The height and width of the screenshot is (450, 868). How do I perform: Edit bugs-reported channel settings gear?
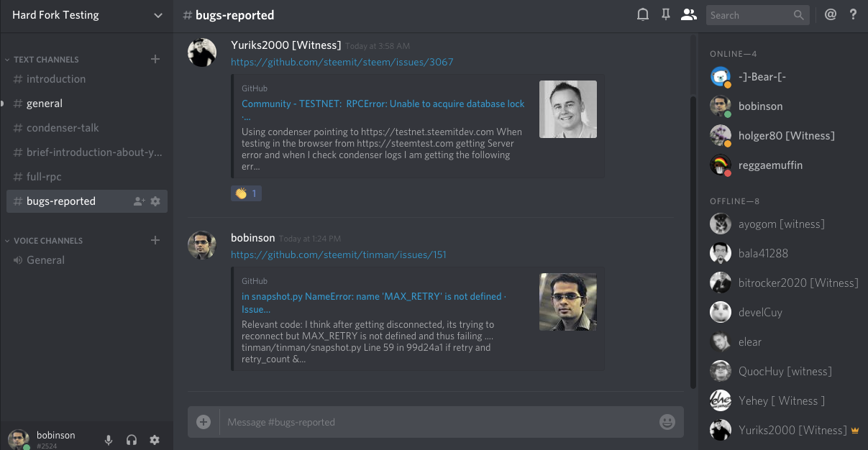point(155,201)
